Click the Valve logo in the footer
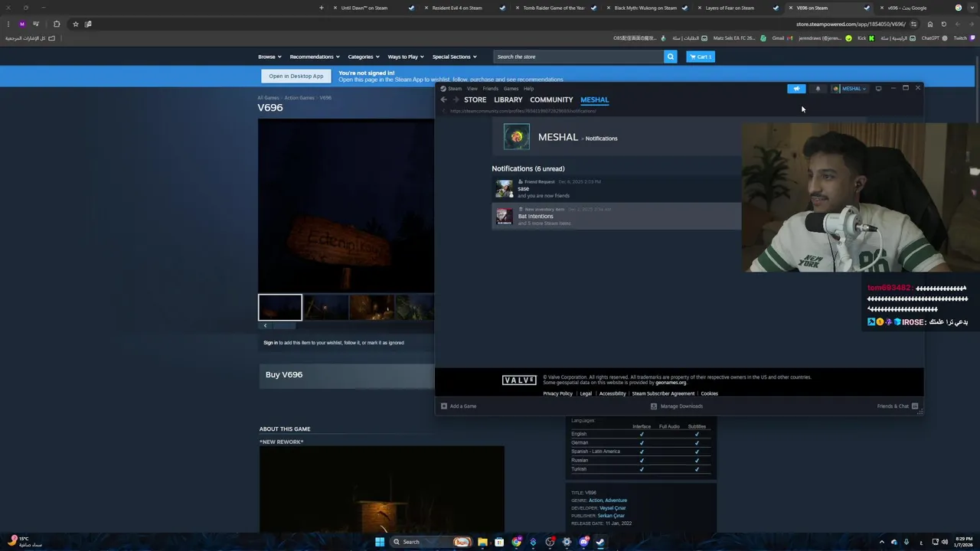Viewport: 980px width, 551px height. [x=519, y=380]
